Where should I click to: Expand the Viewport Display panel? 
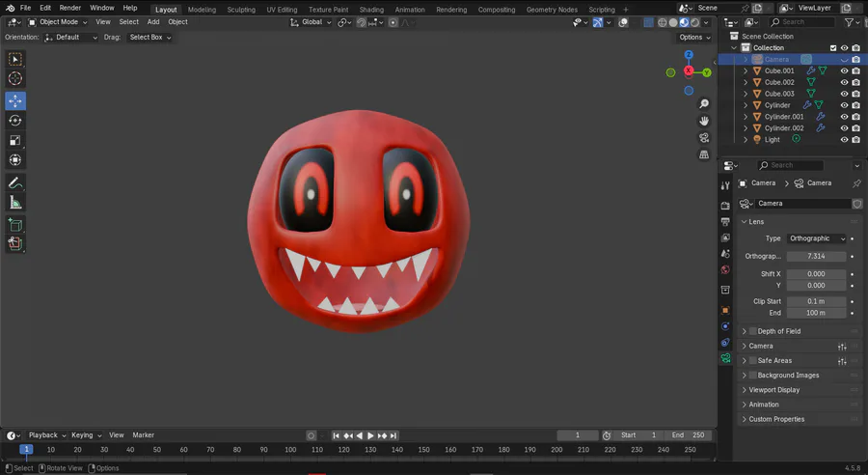click(774, 390)
